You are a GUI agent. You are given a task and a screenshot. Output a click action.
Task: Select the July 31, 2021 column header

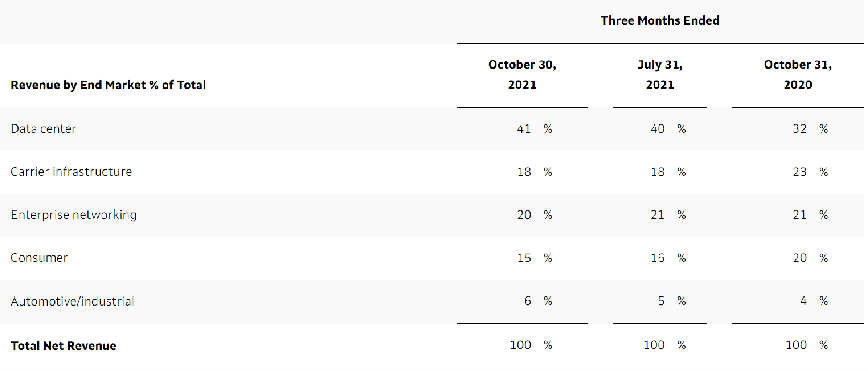(659, 74)
